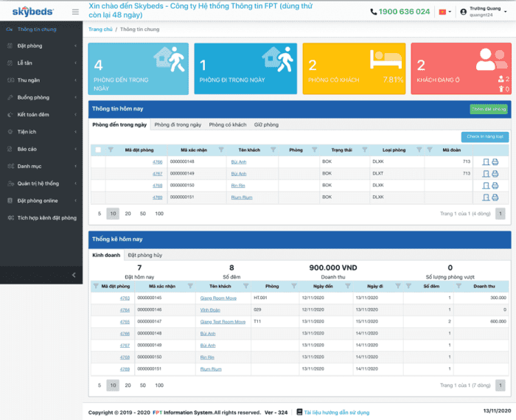Open guest Giang Test Room Move link
The width and height of the screenshot is (516, 420).
pyautogui.click(x=223, y=322)
